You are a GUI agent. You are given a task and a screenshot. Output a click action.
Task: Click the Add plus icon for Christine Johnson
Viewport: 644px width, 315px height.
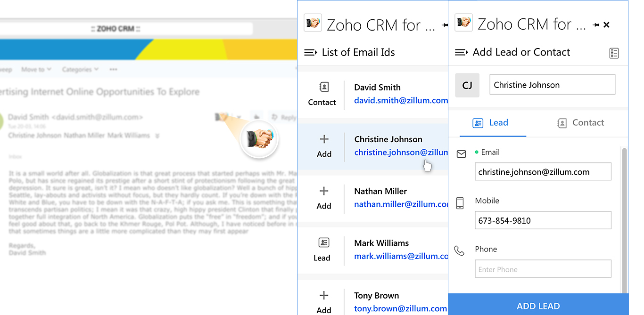tap(324, 139)
